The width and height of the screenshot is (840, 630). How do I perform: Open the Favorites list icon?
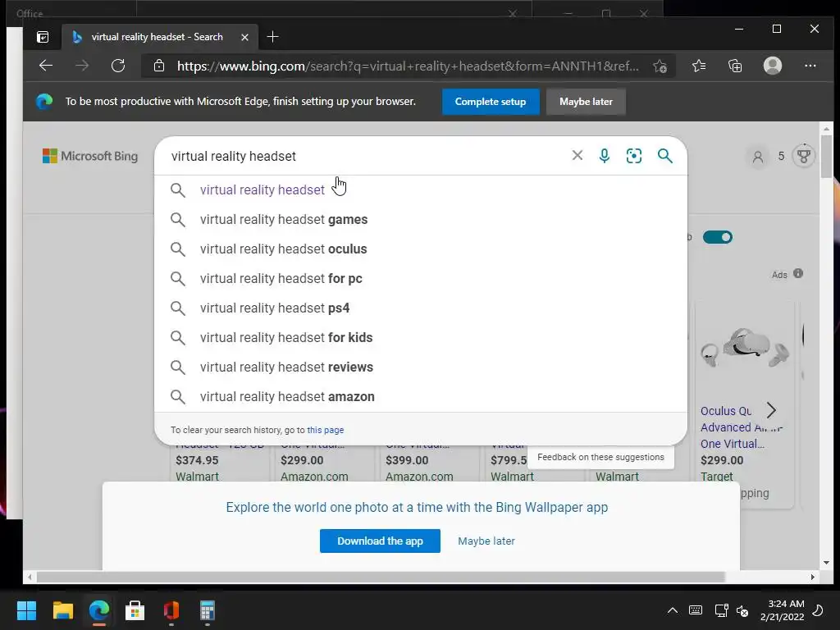click(x=699, y=66)
